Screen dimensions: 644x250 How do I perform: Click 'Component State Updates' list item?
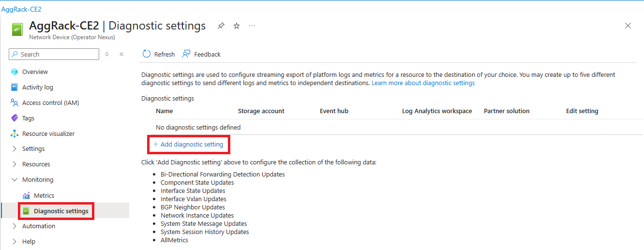197,182
